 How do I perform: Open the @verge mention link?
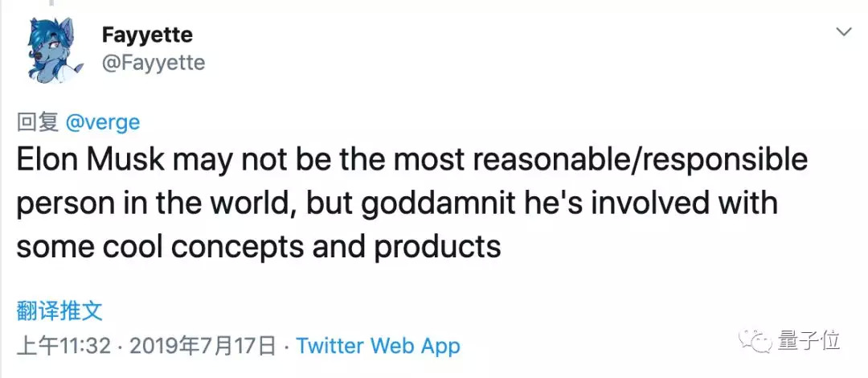[x=102, y=122]
